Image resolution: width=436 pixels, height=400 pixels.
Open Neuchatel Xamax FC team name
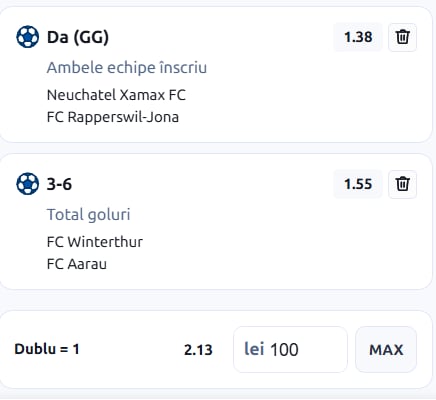click(x=116, y=95)
